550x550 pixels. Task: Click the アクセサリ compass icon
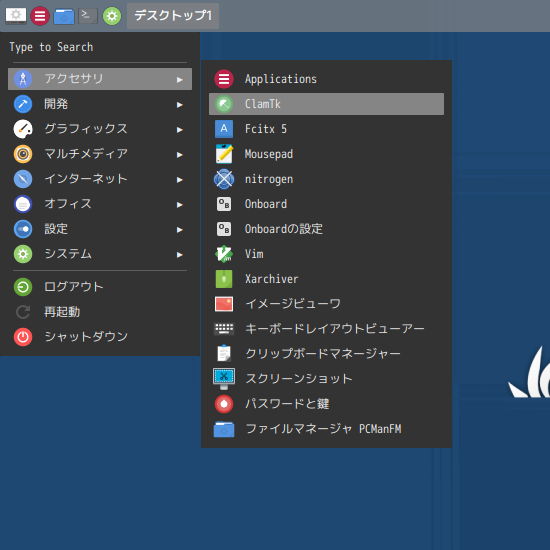click(23, 79)
